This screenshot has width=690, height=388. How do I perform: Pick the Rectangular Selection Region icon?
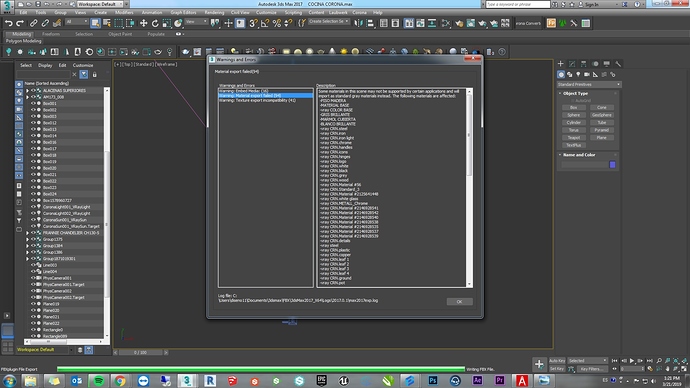click(x=119, y=23)
